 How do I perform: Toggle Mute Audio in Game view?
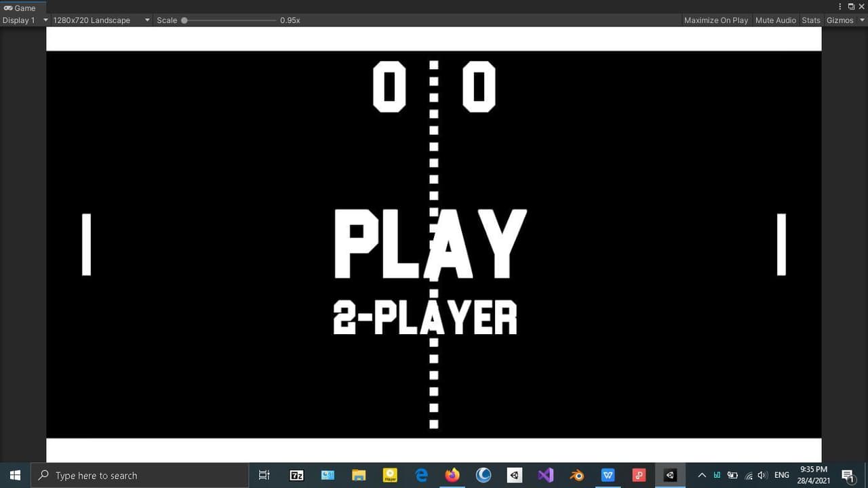coord(775,20)
